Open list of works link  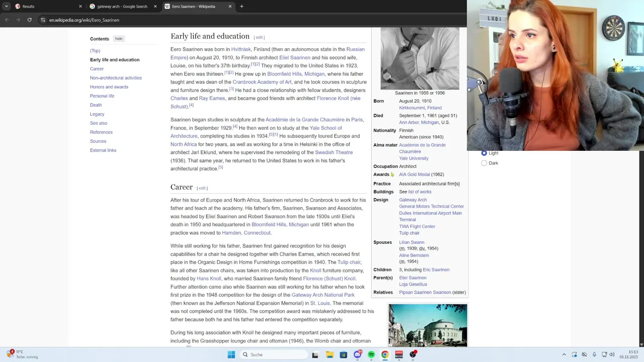point(420,192)
